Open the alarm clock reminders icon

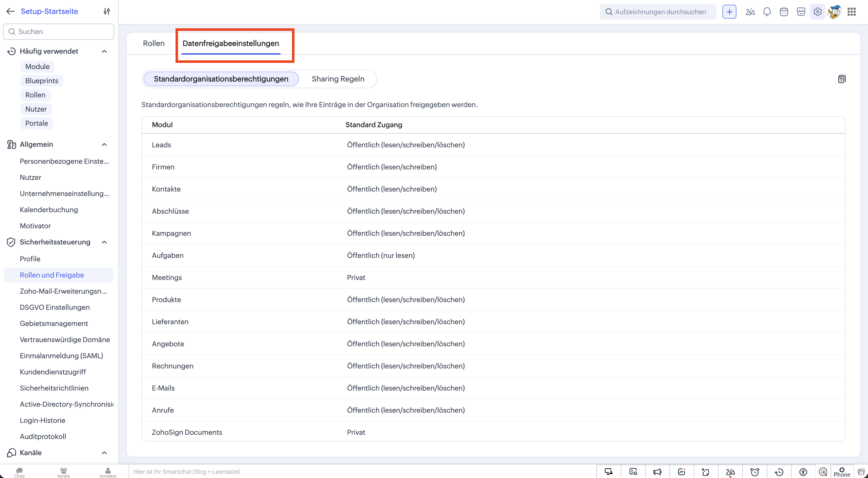[755, 472]
